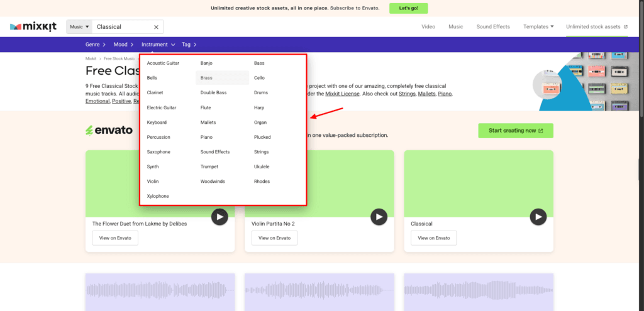
Task: Click the envato logo in promo section
Action: pyautogui.click(x=109, y=131)
